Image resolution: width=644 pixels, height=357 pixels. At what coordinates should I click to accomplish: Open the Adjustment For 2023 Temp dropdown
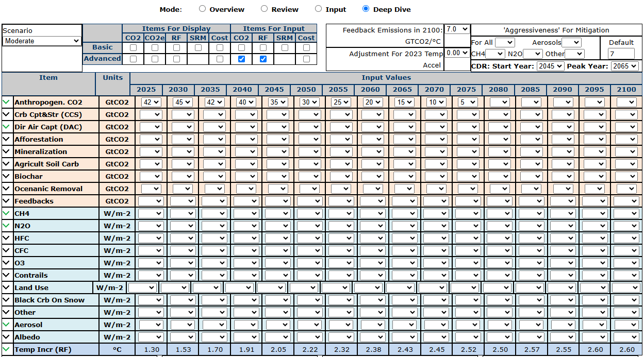pos(457,53)
